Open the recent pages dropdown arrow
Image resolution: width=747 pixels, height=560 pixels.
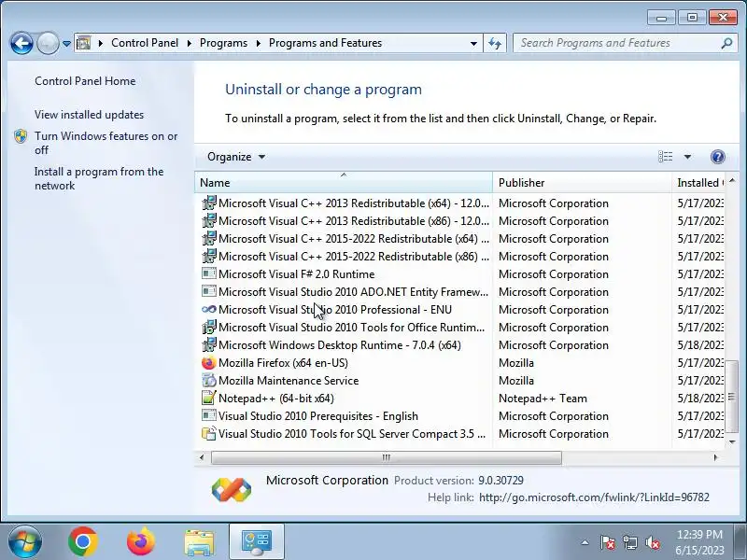click(x=66, y=43)
